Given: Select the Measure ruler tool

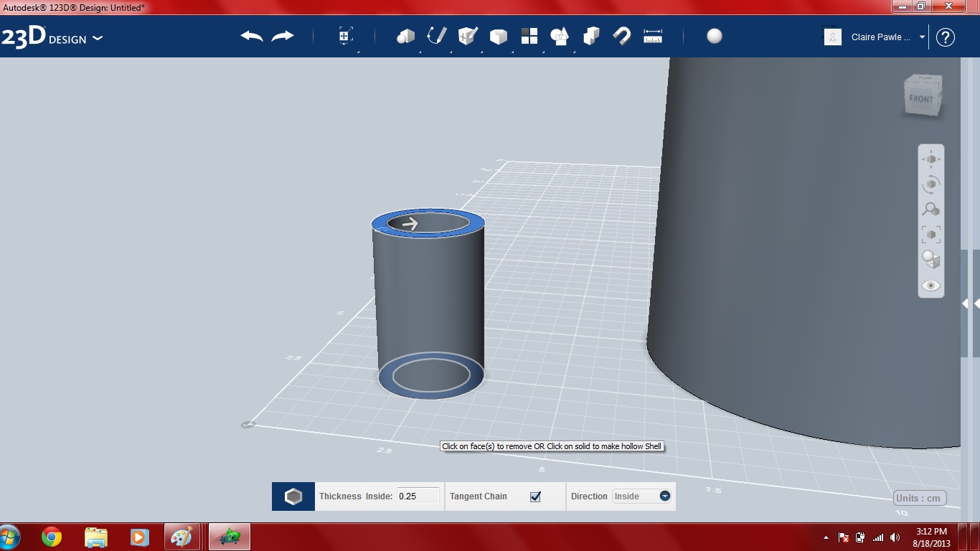Looking at the screenshot, I should coord(653,36).
